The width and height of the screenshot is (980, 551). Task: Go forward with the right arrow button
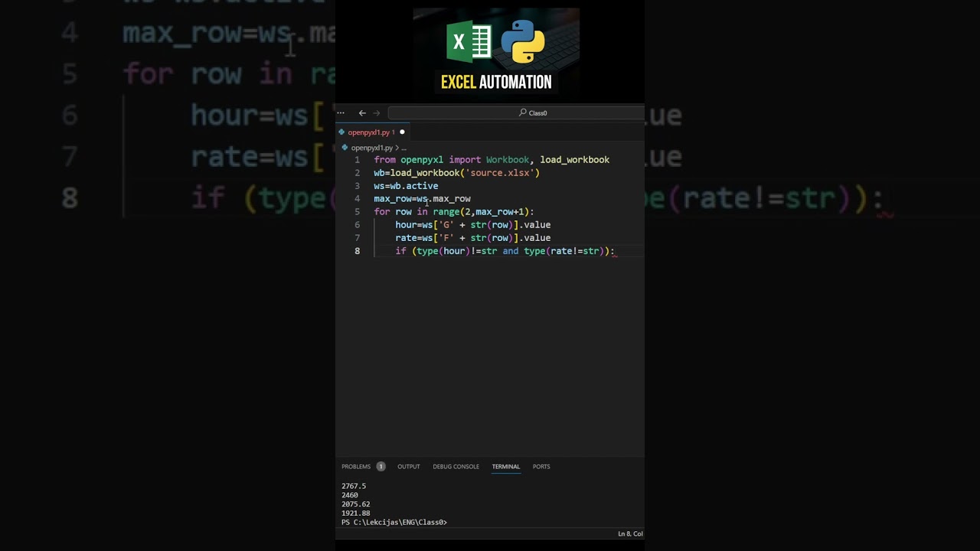click(x=376, y=112)
